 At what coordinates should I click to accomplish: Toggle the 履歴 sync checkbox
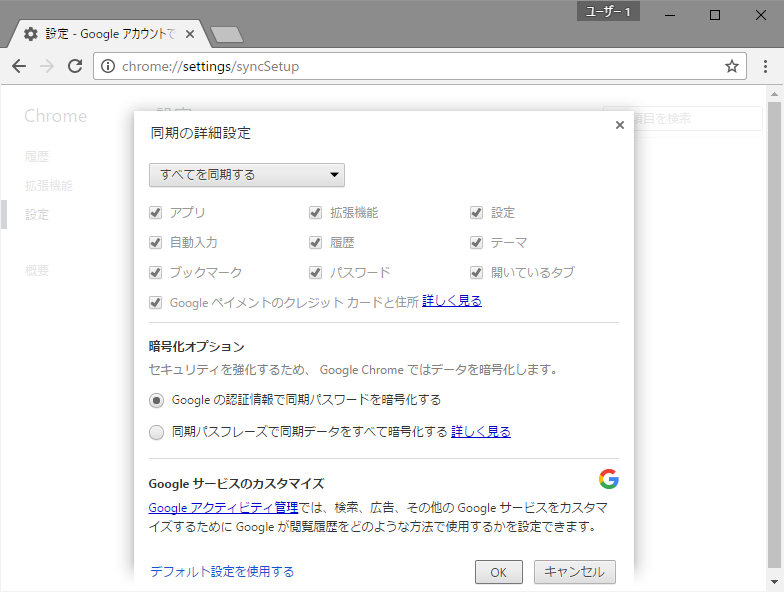point(316,242)
